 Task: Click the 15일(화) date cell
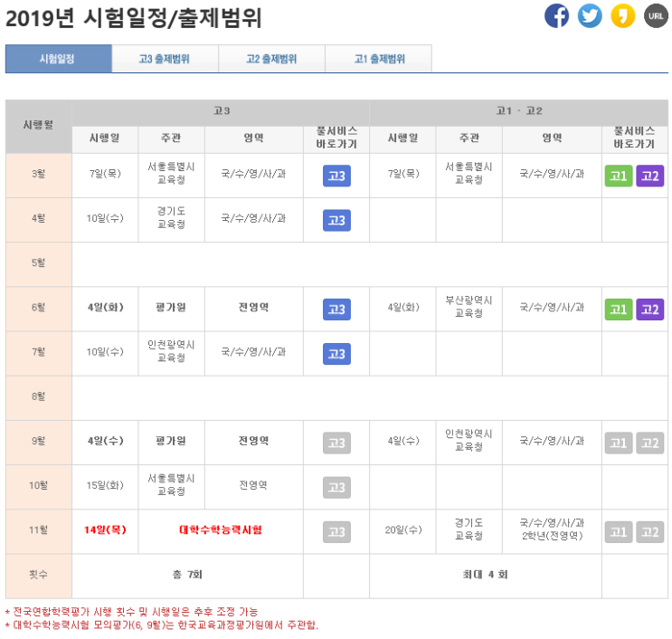pos(105,486)
